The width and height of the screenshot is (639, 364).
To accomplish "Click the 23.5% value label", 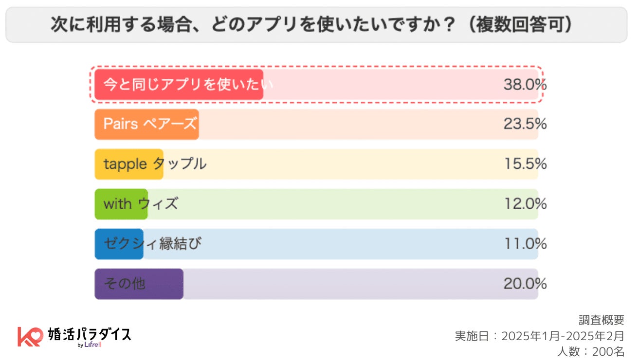I will pos(525,125).
